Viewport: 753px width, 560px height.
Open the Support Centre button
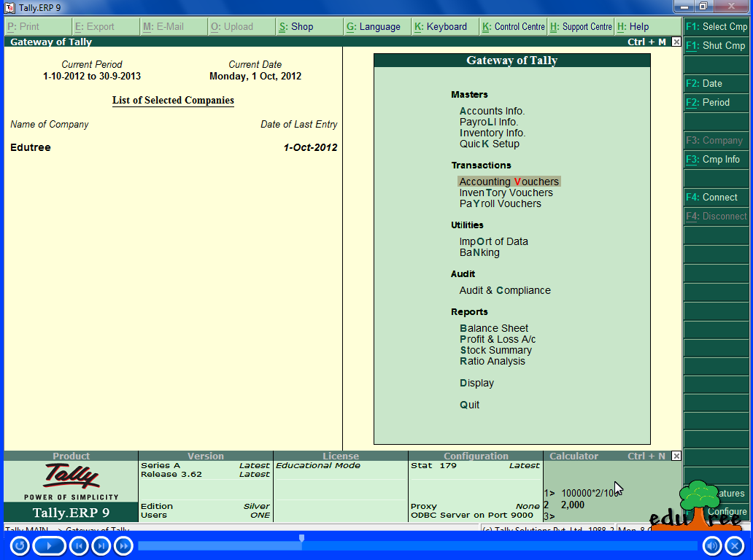coord(581,27)
